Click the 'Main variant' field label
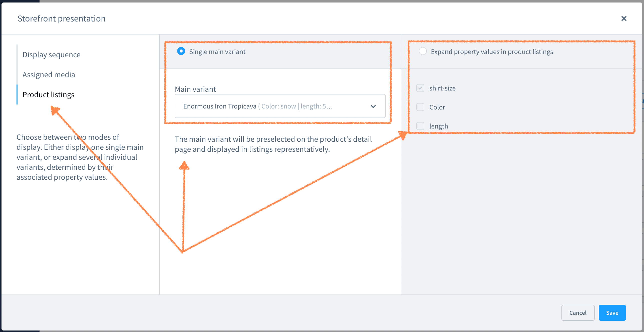Viewport: 644px width, 332px height. tap(195, 89)
